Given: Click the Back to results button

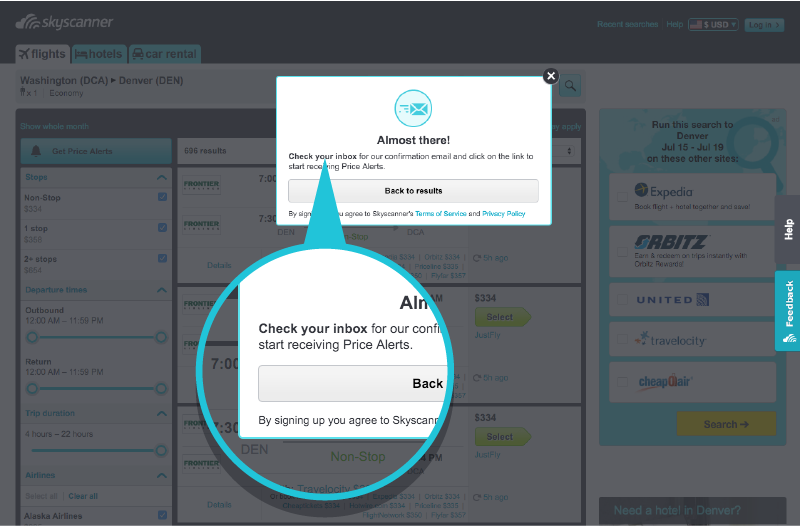Looking at the screenshot, I should (413, 191).
